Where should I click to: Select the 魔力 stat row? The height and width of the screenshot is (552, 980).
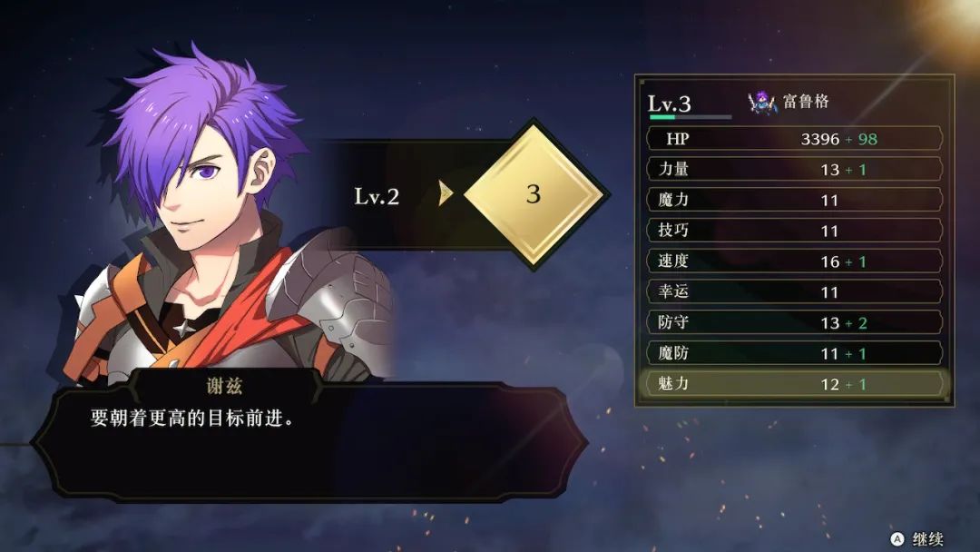coord(794,200)
